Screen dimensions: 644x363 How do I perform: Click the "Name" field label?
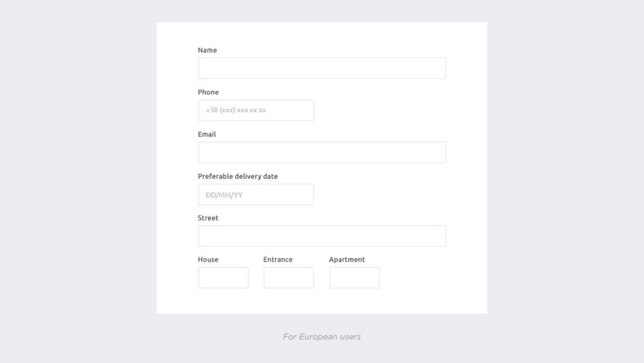(207, 50)
